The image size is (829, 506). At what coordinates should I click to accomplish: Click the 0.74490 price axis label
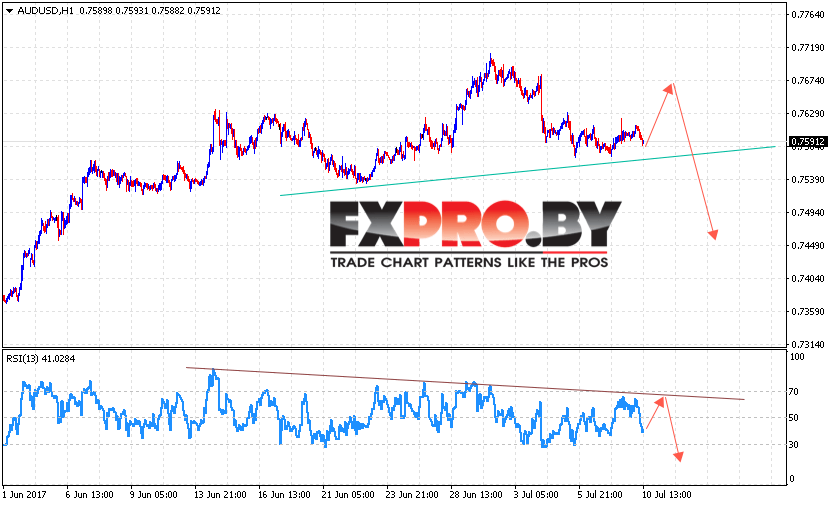pos(808,245)
